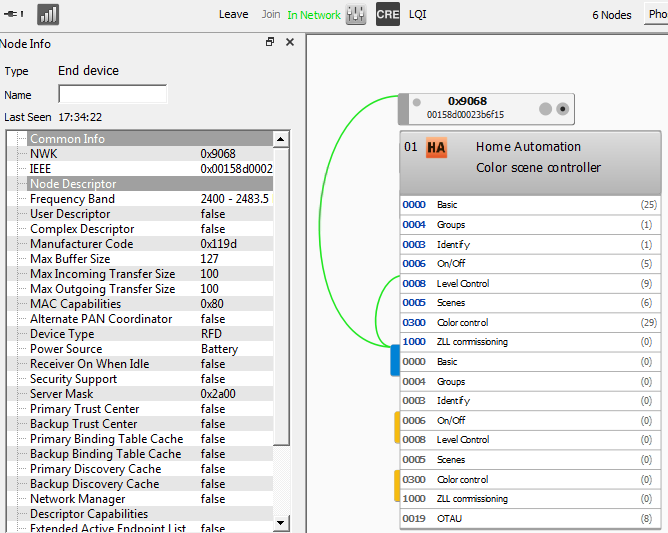Open server cluster 0005 Scenes (6)

[x=530, y=303]
